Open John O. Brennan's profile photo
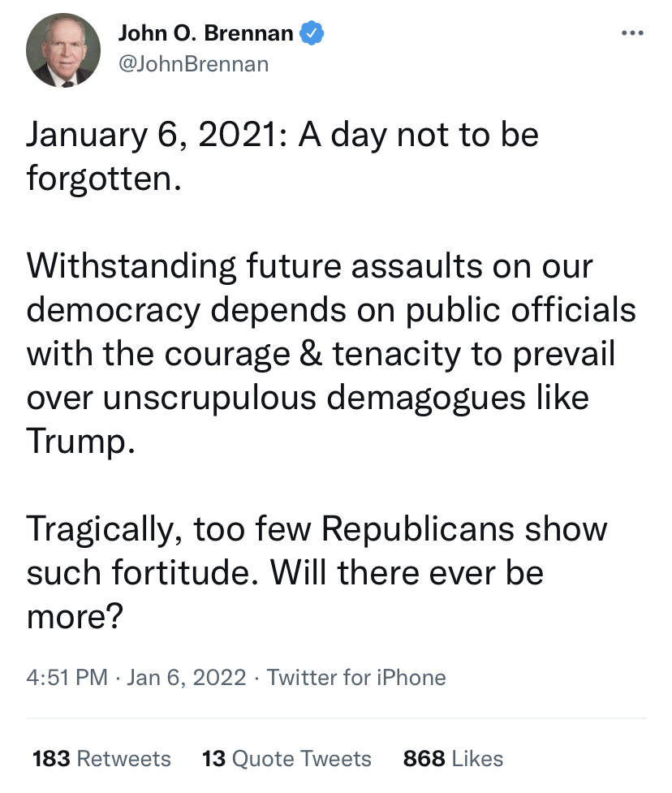672x793 pixels. [63, 50]
